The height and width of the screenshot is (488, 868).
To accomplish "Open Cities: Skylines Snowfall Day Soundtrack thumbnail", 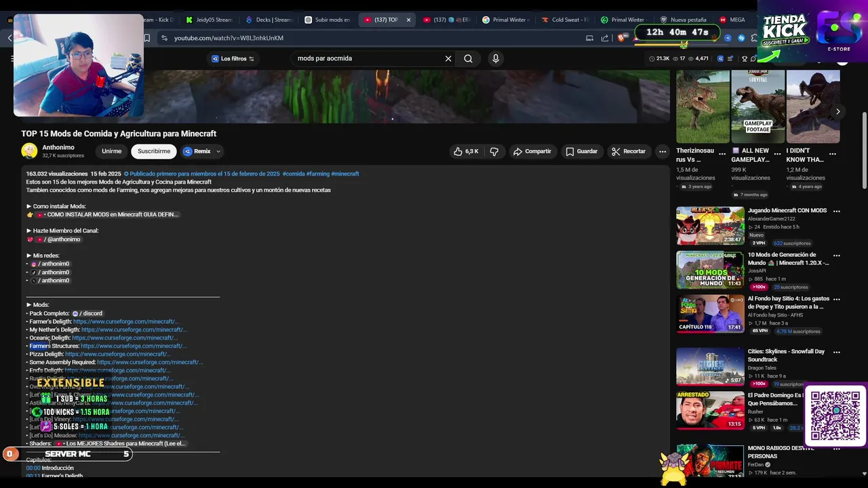I will point(710,367).
